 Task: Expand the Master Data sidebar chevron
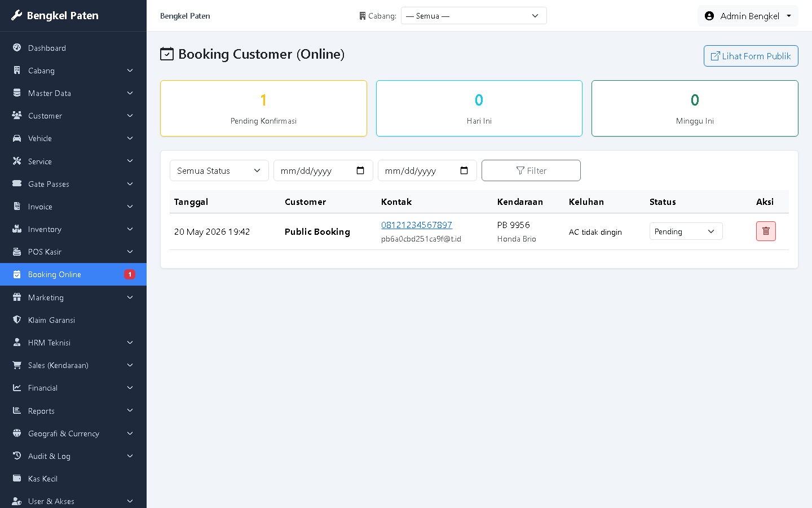[x=130, y=93]
